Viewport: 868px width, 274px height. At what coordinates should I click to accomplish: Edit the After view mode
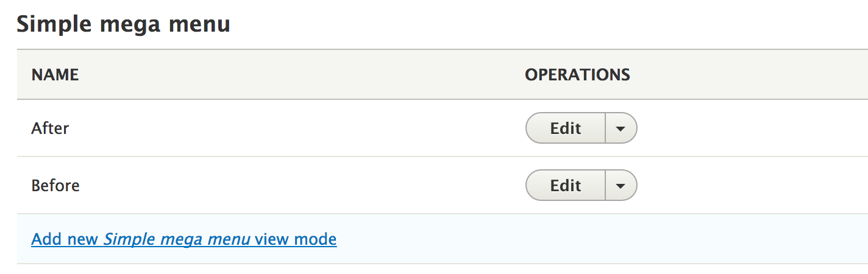click(566, 128)
